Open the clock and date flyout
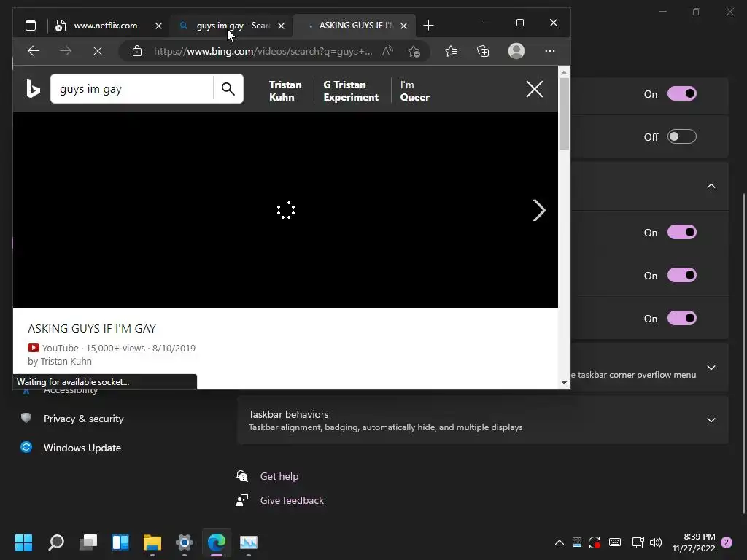 tap(694, 542)
